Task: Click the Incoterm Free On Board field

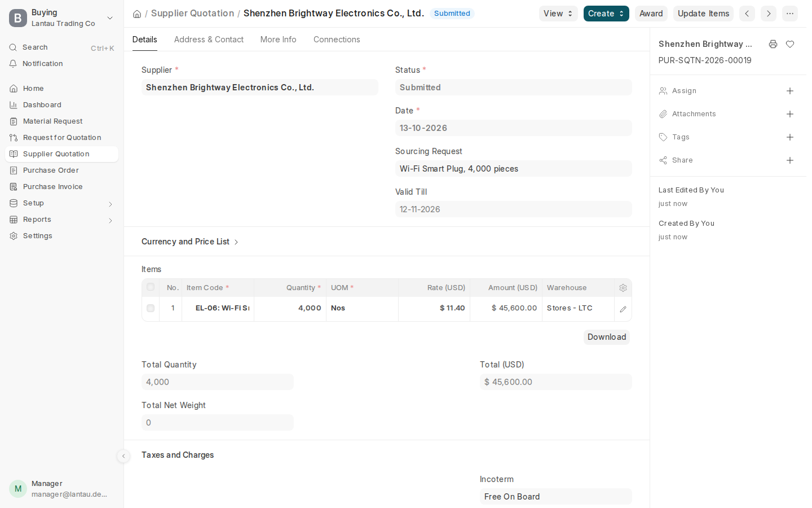Action: coord(556,497)
